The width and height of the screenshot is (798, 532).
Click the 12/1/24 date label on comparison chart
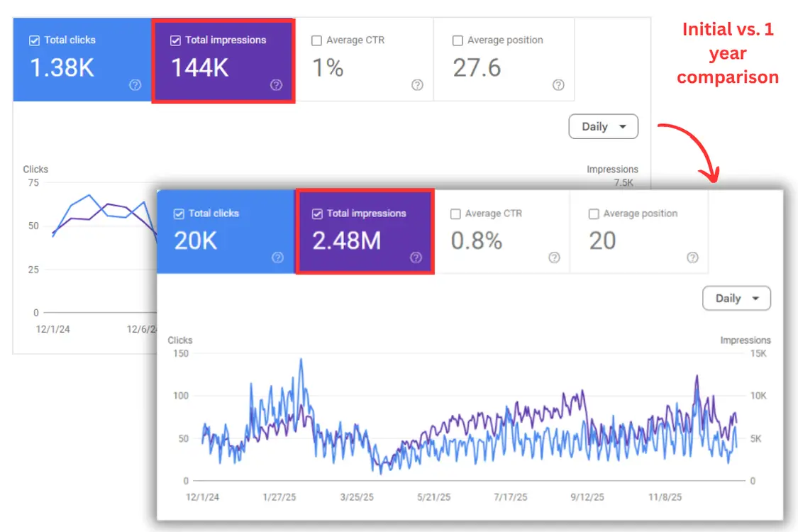[x=203, y=497]
